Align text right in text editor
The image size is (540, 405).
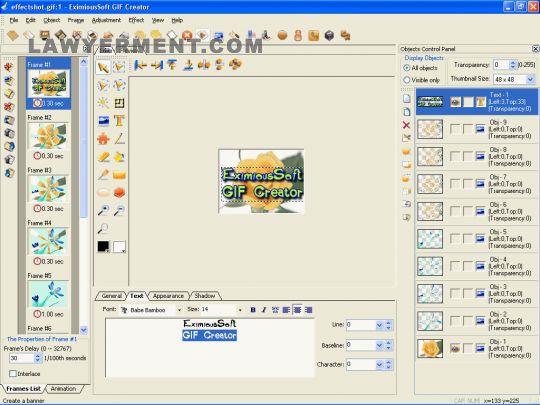click(309, 310)
